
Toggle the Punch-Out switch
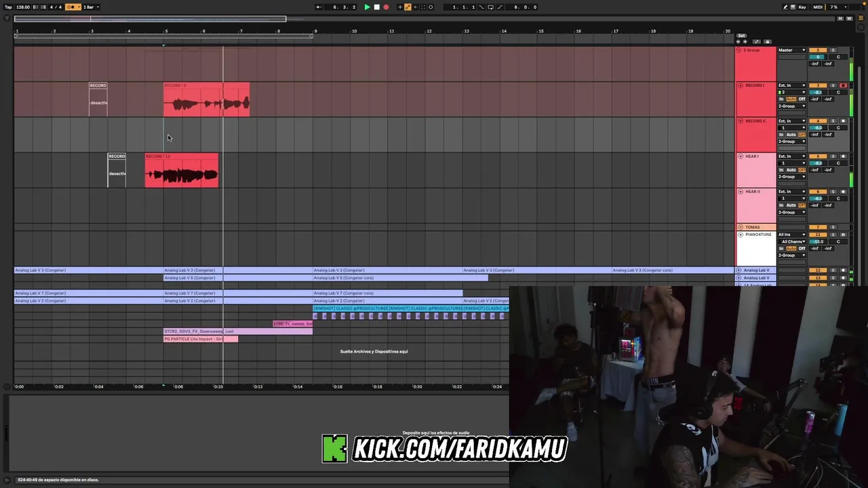[500, 7]
